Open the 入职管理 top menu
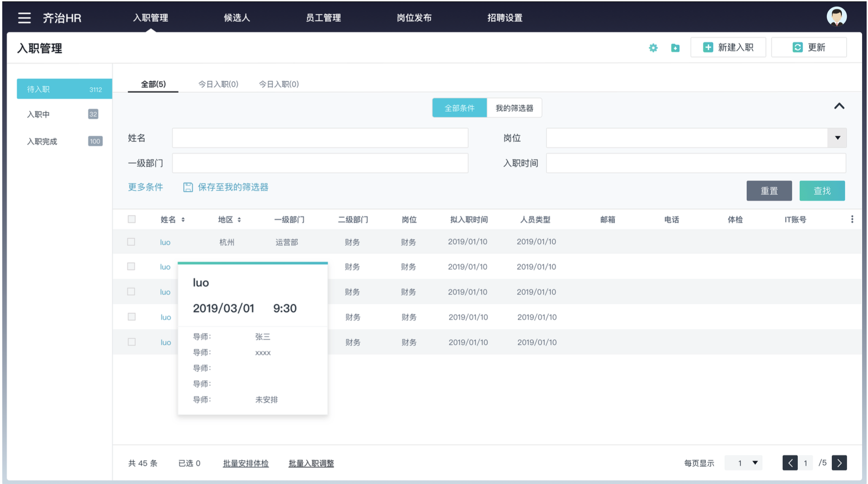 pos(151,18)
